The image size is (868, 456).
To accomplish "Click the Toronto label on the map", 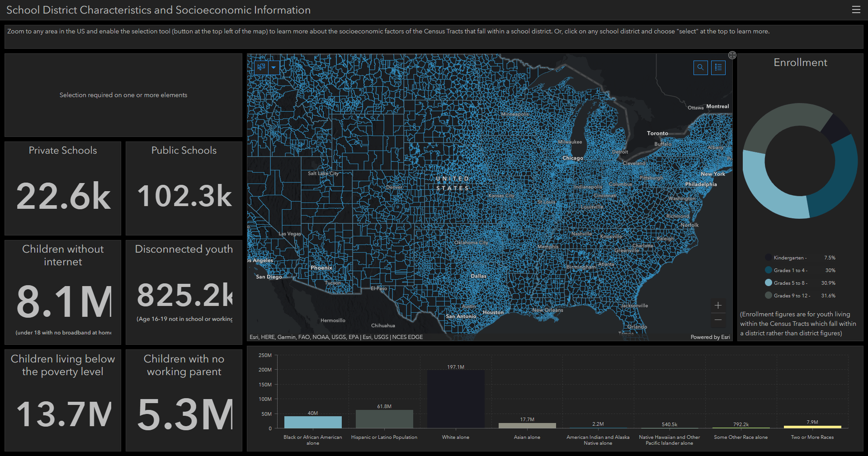I will coord(657,133).
